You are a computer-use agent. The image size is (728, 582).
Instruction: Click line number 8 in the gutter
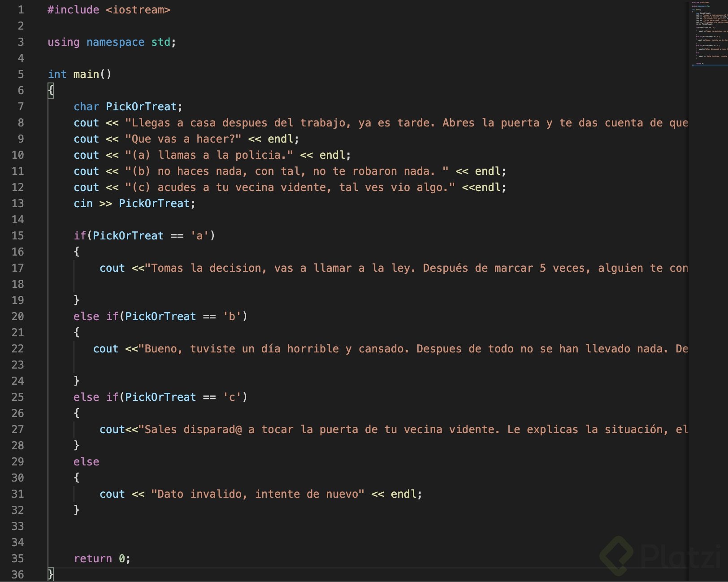point(21,123)
